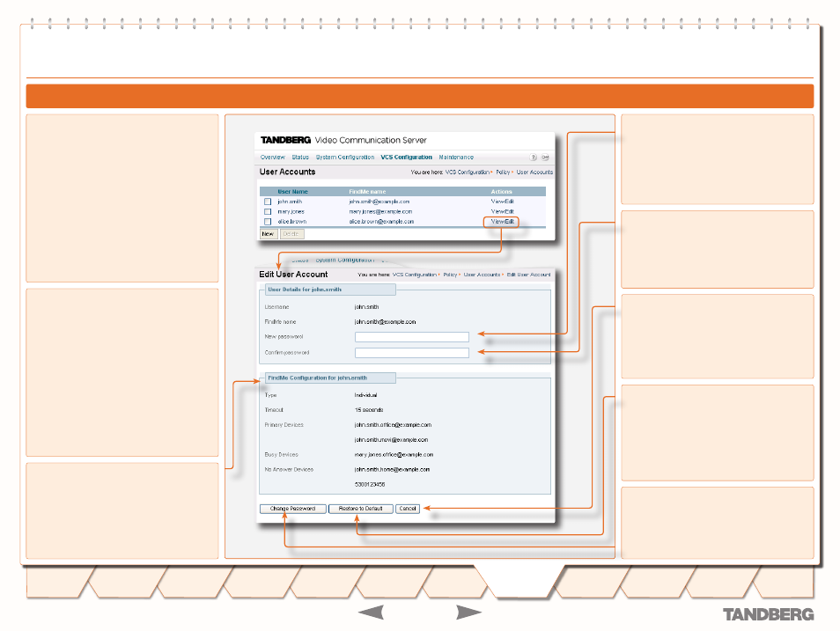Click the '15 seconds' timeout value

369,410
